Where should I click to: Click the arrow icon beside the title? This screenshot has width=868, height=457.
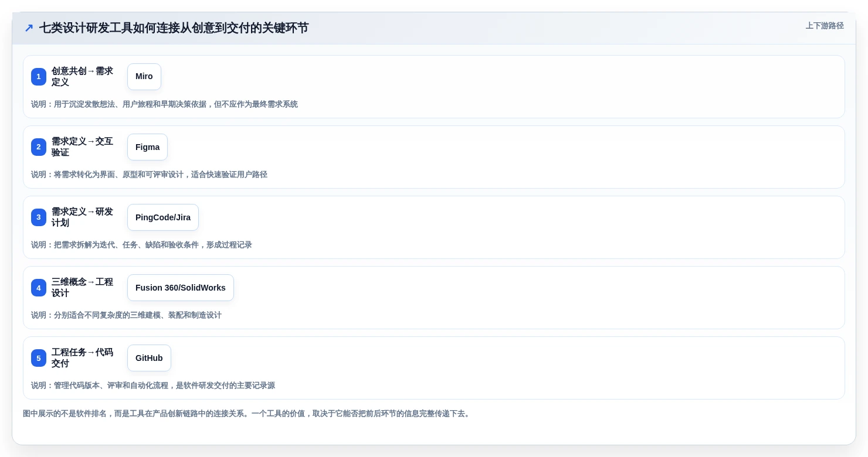click(29, 28)
